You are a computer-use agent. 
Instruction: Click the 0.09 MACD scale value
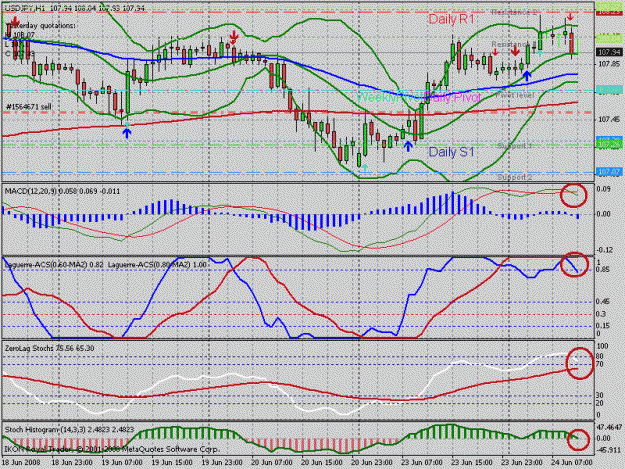(x=603, y=189)
